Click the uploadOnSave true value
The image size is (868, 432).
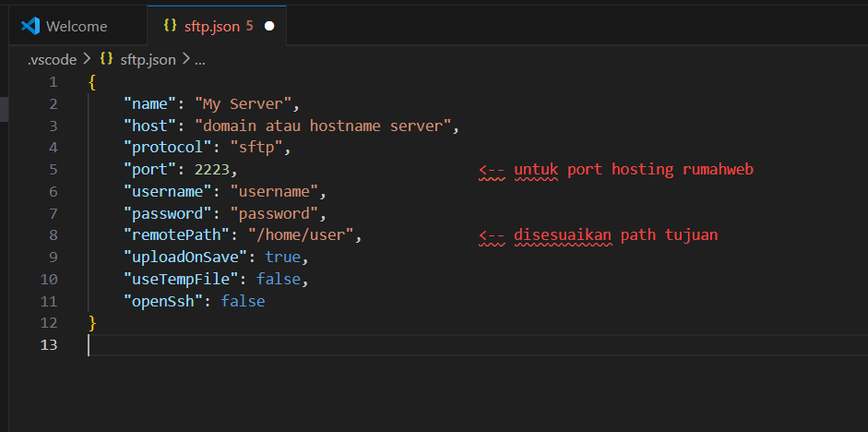click(282, 258)
